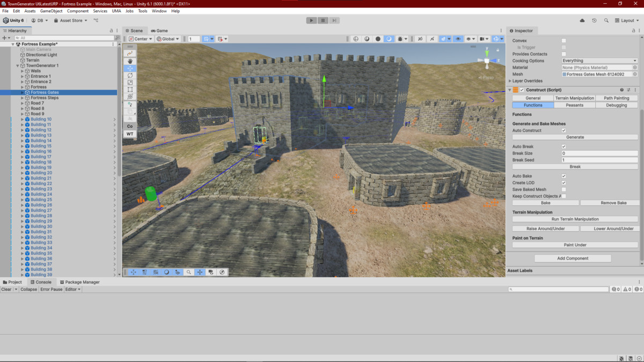This screenshot has width=644, height=362.
Task: Select the Scale tool in Scene toolbar
Action: 130,82
